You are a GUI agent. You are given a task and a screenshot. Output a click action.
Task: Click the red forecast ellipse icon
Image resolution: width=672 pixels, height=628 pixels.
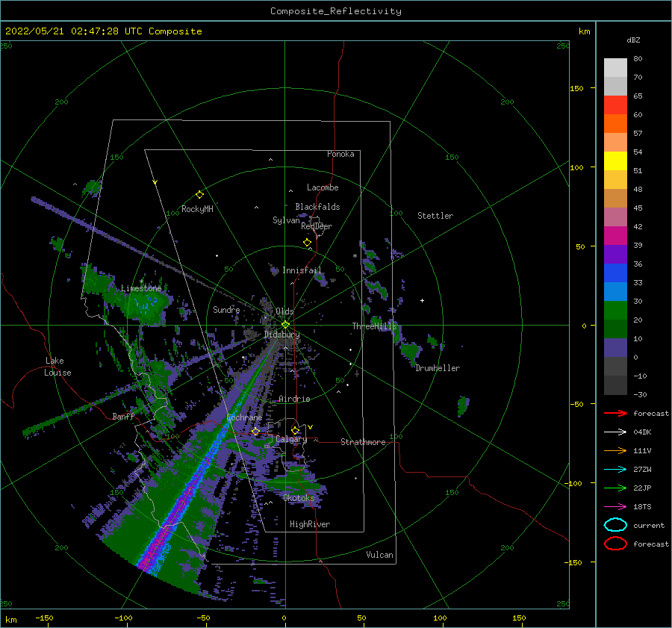(615, 544)
